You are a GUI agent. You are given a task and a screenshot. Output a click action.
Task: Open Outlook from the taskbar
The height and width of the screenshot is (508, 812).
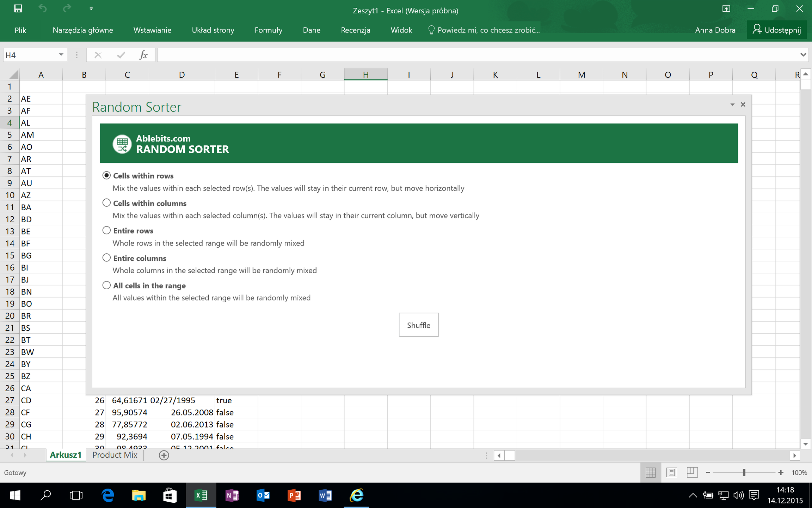click(263, 496)
